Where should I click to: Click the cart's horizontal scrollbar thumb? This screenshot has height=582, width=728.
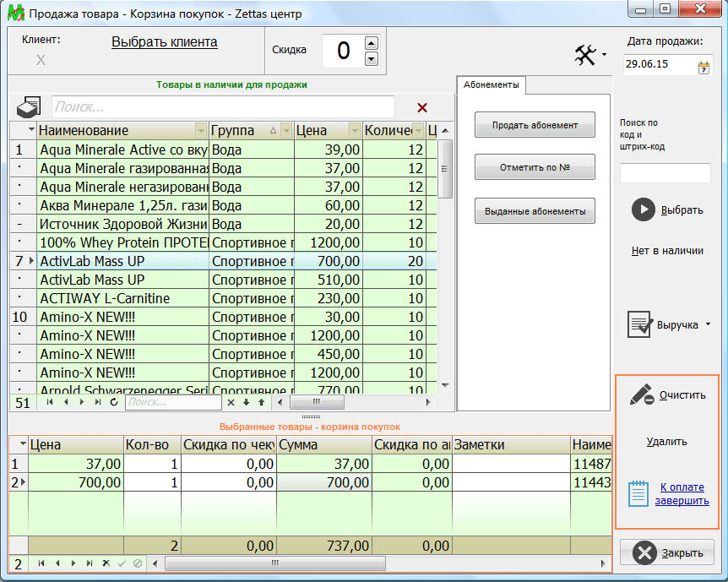274,563
